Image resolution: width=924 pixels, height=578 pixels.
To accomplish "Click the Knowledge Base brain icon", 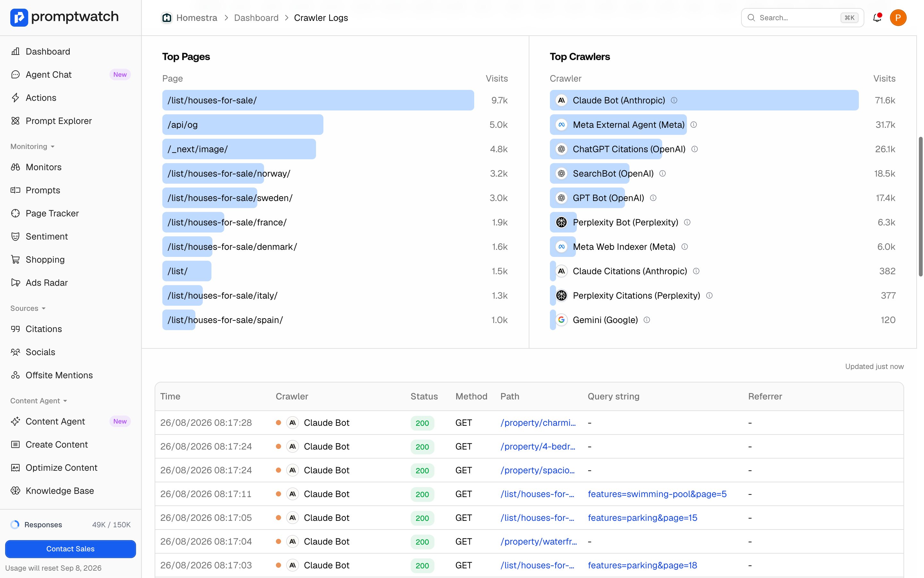I will point(15,490).
